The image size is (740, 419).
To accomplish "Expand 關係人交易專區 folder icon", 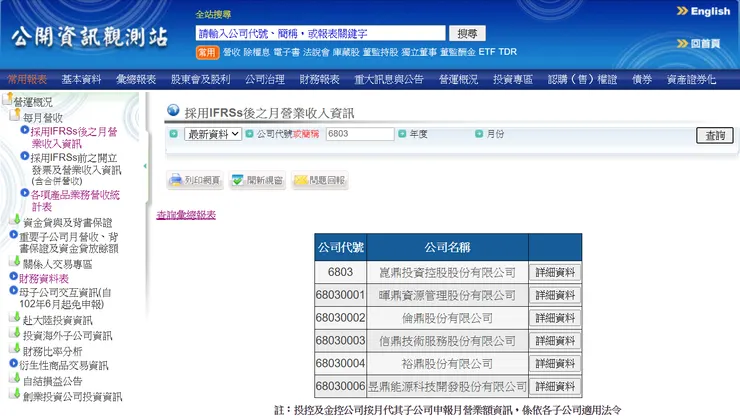I will click(x=15, y=261).
